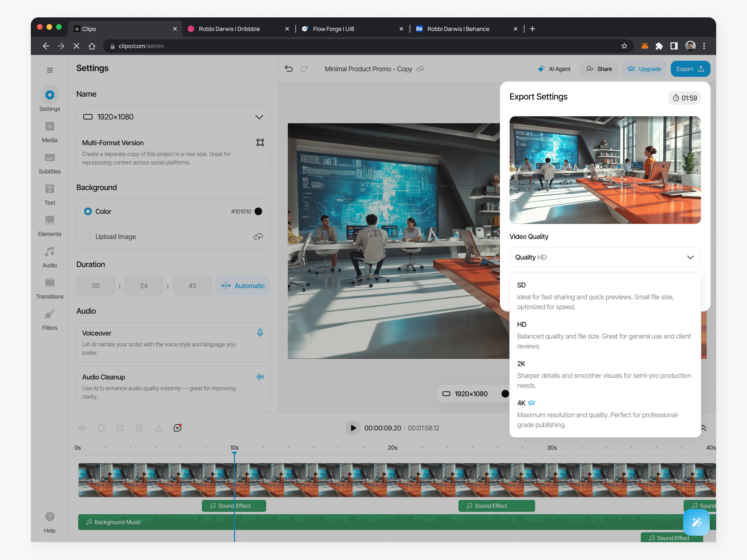Open the comments icon with red notification badge
The image size is (747, 560).
[x=177, y=428]
